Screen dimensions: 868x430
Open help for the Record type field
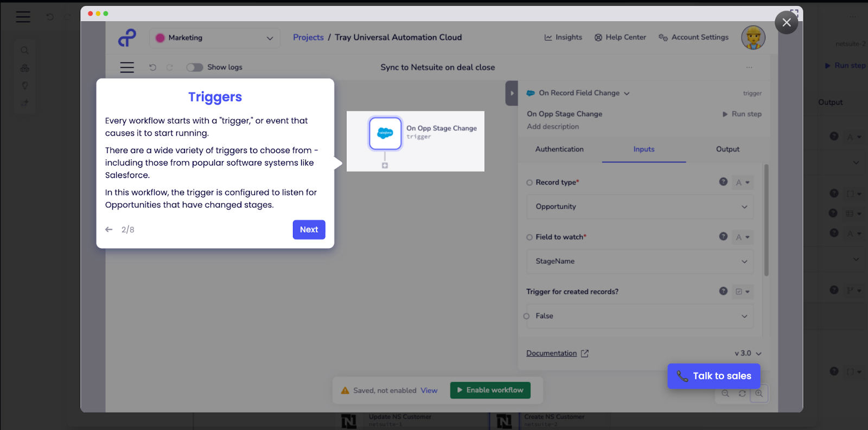tap(723, 182)
